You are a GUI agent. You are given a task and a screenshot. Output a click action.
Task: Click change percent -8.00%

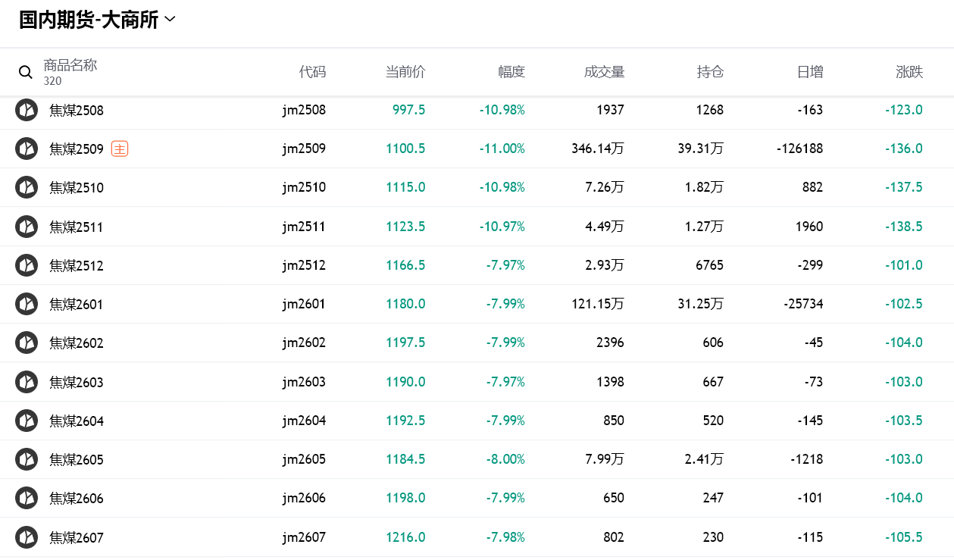tap(505, 459)
